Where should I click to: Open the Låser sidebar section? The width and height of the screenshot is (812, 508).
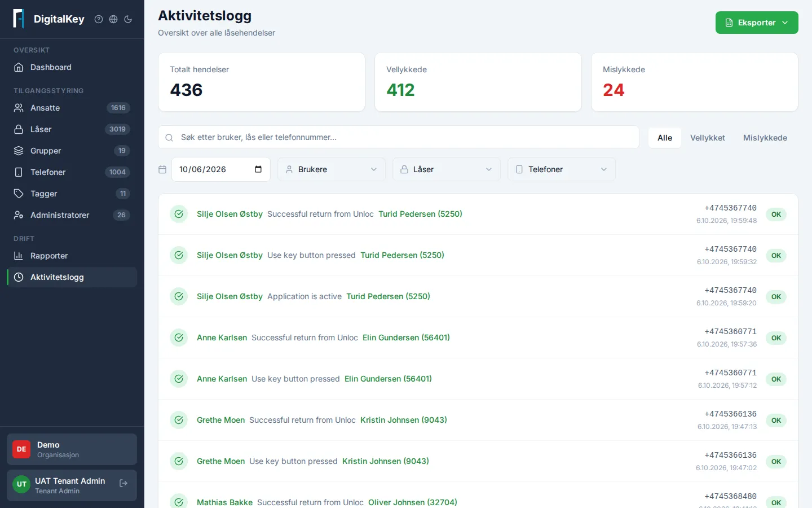click(x=72, y=129)
